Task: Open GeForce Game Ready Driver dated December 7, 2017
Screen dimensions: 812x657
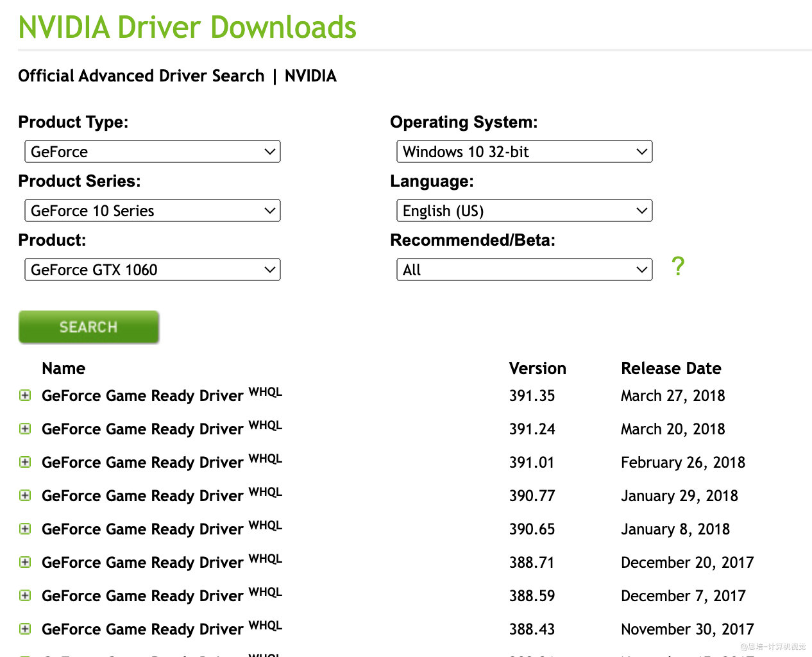Action: (x=162, y=595)
